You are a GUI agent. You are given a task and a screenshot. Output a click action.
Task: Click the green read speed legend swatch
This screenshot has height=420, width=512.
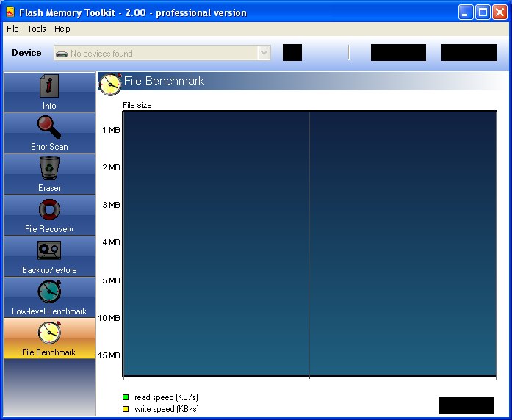(126, 397)
